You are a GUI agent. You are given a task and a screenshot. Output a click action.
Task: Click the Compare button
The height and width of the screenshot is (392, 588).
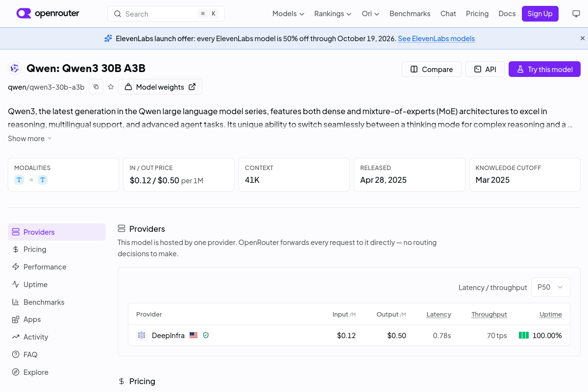[x=432, y=69]
